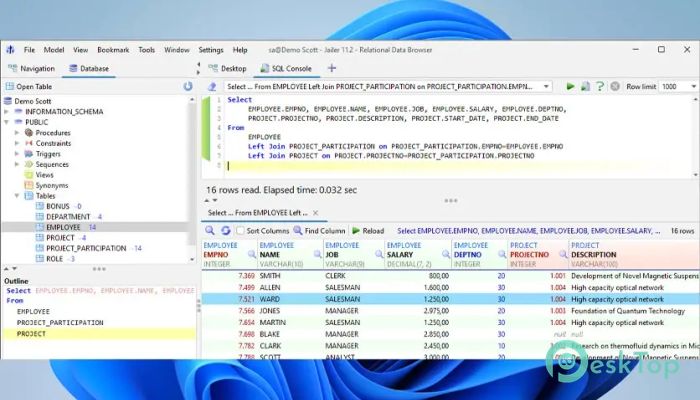Click the Constraints node icon

pyautogui.click(x=29, y=143)
